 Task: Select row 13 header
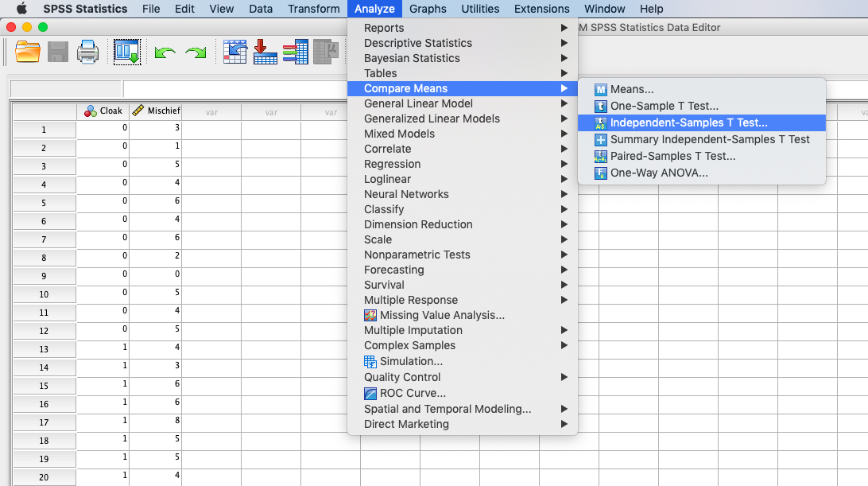point(44,349)
